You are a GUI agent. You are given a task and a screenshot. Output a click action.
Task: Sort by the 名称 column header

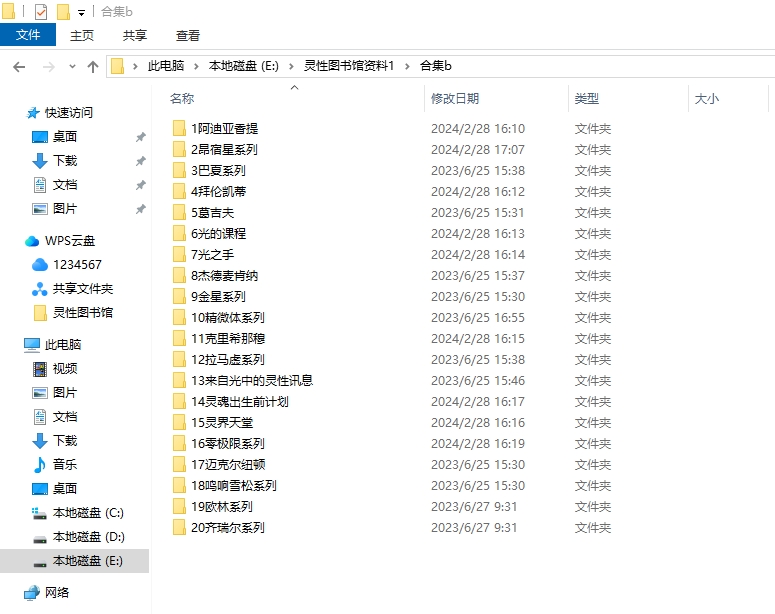[x=182, y=98]
